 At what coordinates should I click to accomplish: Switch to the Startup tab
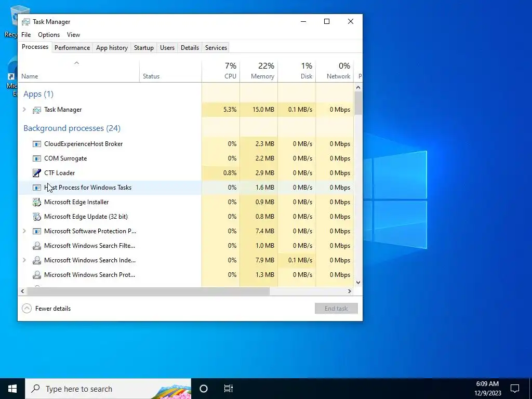point(144,48)
